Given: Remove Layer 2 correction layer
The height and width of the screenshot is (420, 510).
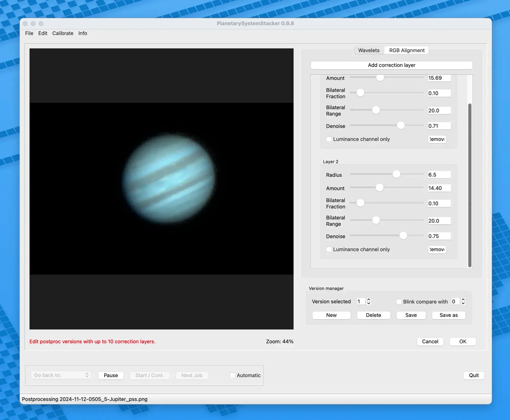Looking at the screenshot, I should (x=437, y=250).
